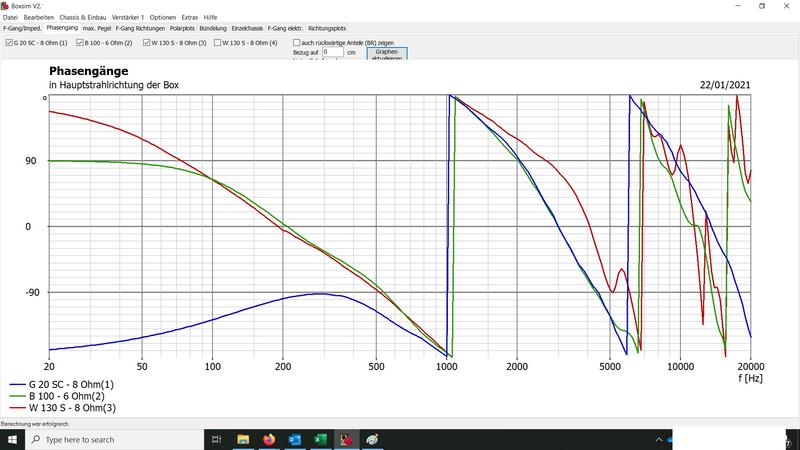This screenshot has height=450, width=800.
Task: Uncheck W 130 S - 8 Ohm (3)
Action: 147,43
